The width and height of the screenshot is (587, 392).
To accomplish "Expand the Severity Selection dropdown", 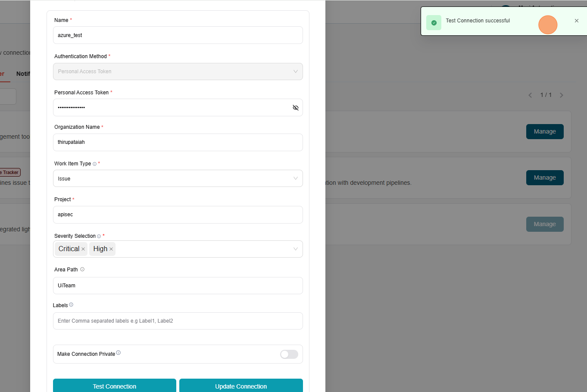I will tap(295, 249).
